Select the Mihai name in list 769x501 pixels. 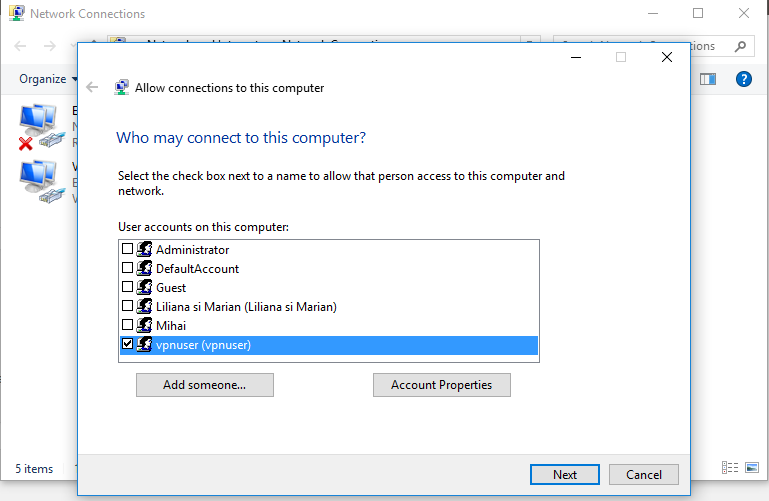tap(171, 326)
